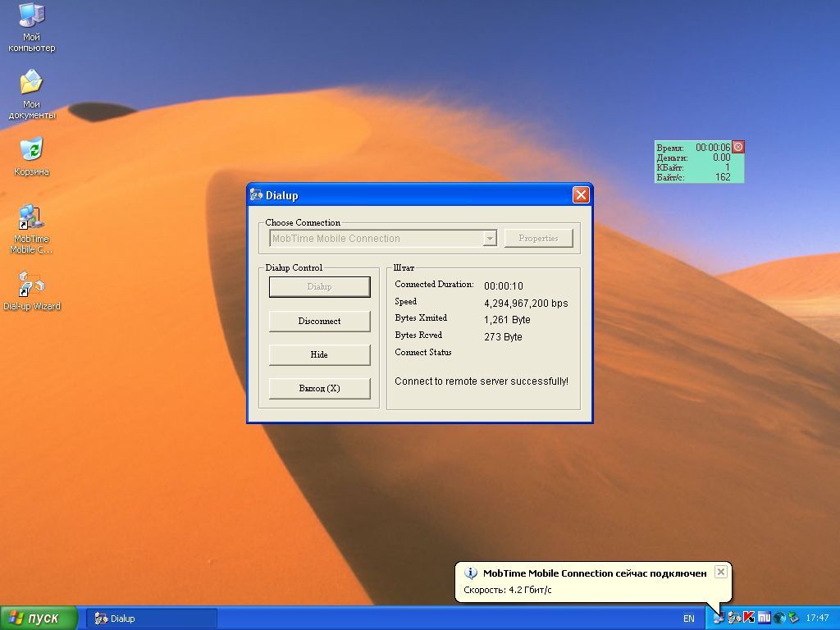Screen dimensions: 840x630
Task: Click 'Connect to remote server successfully!' status text
Action: 482,381
